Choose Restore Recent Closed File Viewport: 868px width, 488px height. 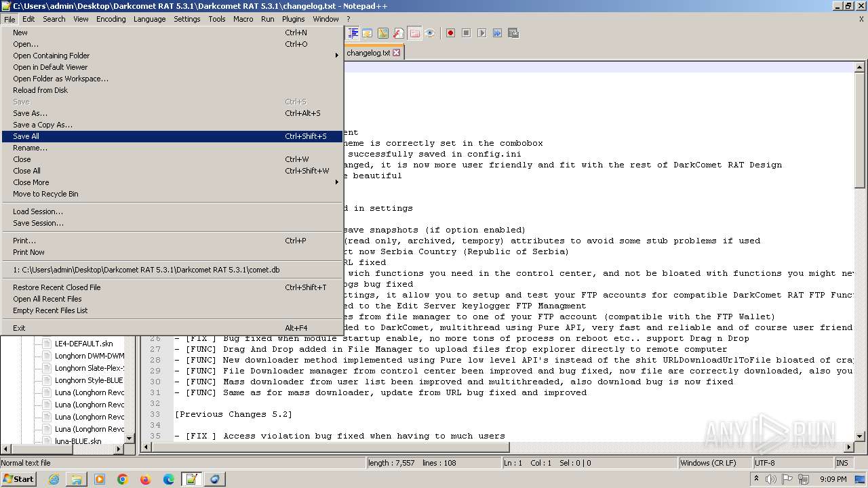tap(172, 287)
